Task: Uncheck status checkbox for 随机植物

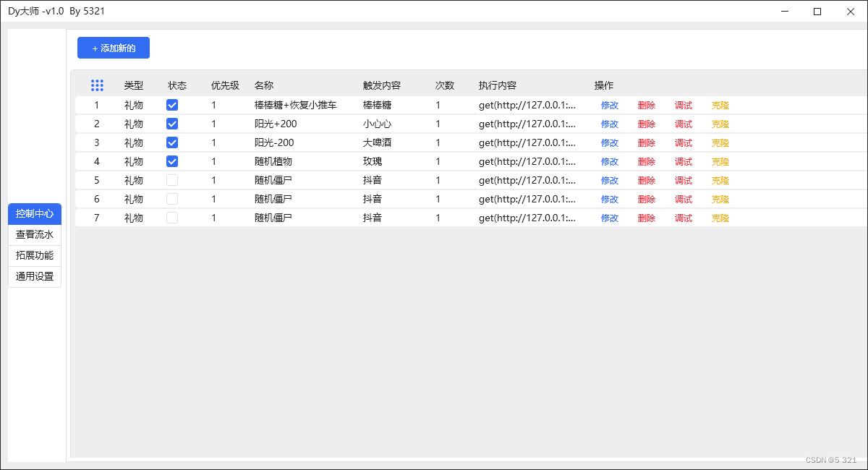Action: coord(172,161)
